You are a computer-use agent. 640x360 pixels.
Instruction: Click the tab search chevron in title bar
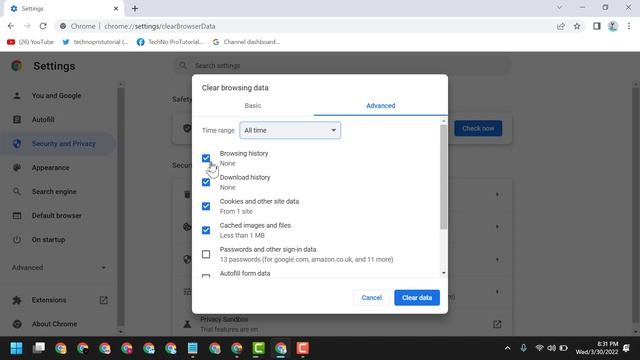pos(560,7)
